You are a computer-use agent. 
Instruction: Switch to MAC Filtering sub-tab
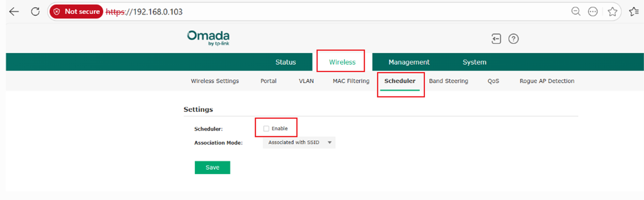click(x=351, y=81)
